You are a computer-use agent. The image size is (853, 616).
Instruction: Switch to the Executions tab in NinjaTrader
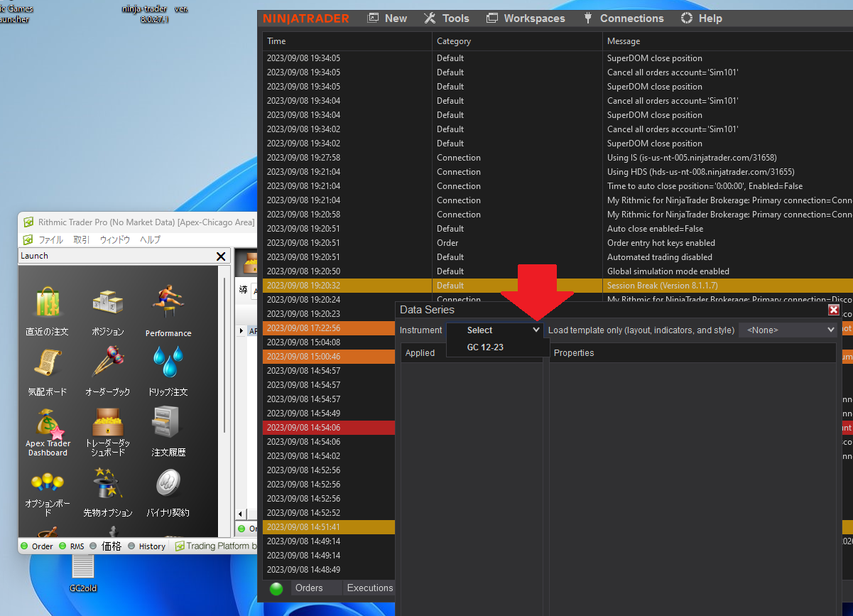tap(369, 588)
